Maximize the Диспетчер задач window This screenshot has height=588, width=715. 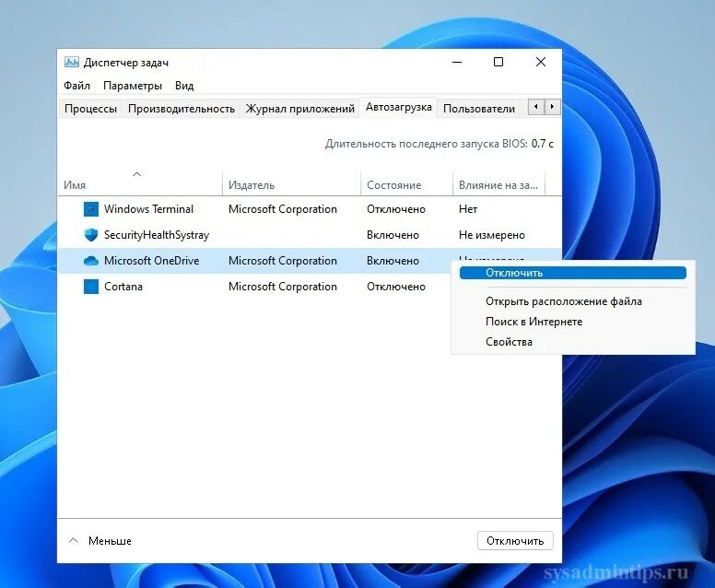pos(498,62)
